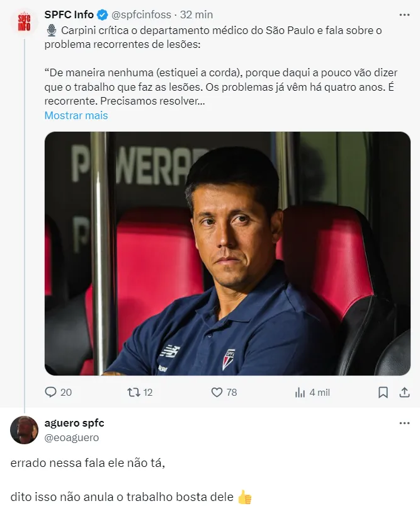Expand tweet with Mostrar mais
Image resolution: width=420 pixels, height=506 pixels.
76,115
